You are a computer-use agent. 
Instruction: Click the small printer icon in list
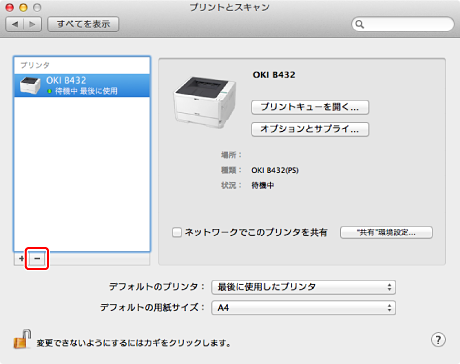[x=30, y=85]
